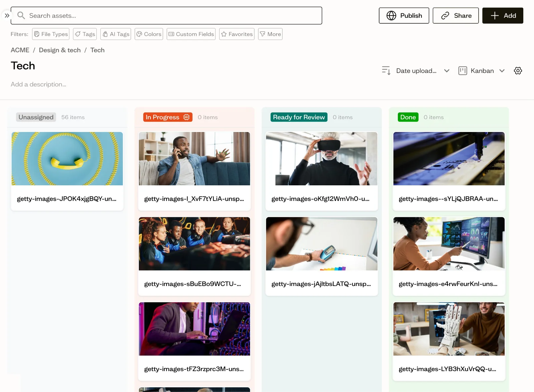Click the plus icon on Add

495,16
